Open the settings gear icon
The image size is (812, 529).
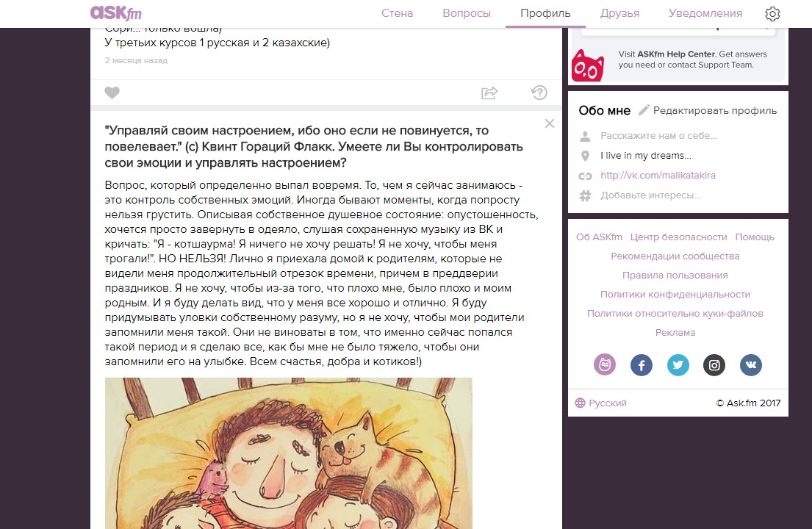coord(772,14)
